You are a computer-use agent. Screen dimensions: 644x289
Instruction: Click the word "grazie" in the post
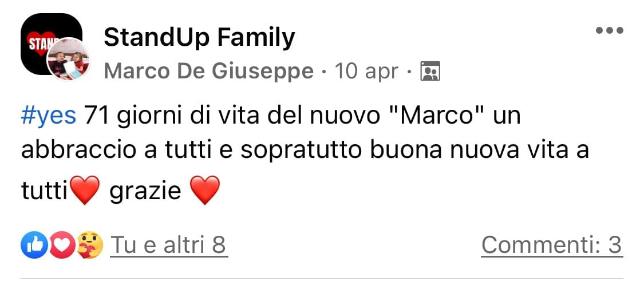(x=145, y=191)
